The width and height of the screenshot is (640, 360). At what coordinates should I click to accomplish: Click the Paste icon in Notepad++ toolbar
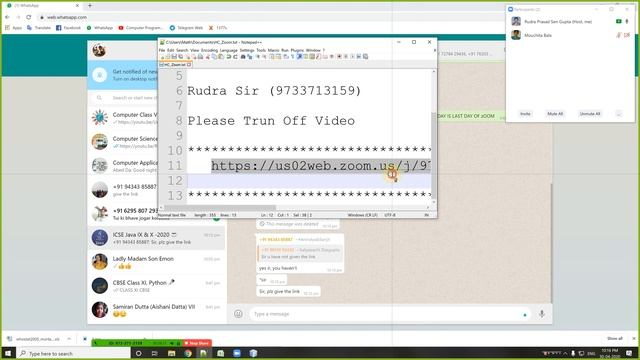[x=221, y=57]
